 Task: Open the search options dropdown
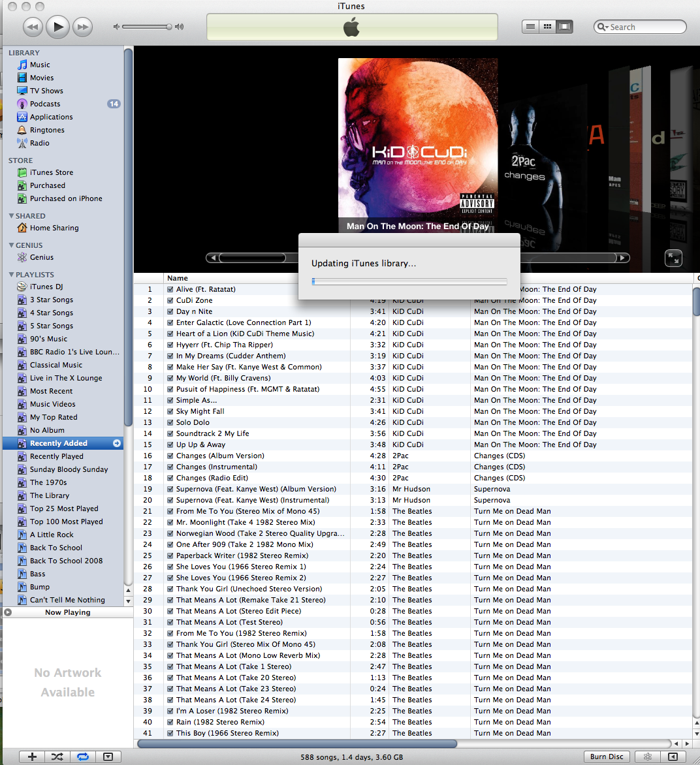point(603,27)
